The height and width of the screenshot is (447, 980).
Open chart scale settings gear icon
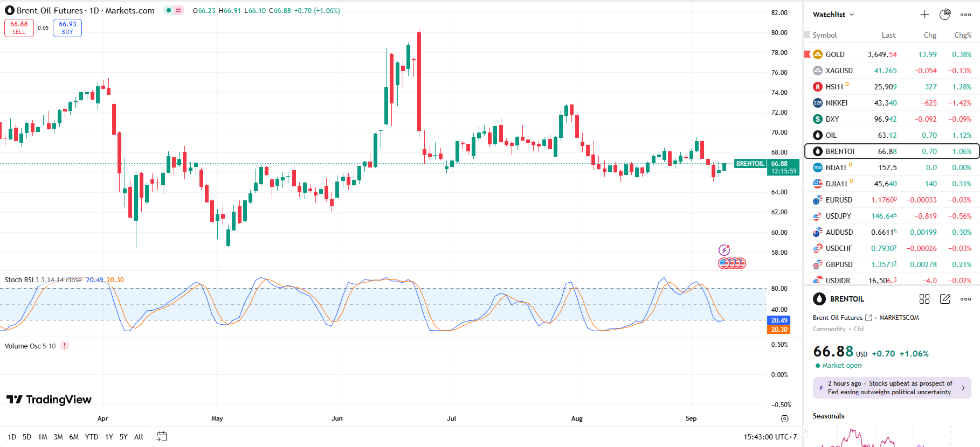pyautogui.click(x=784, y=418)
